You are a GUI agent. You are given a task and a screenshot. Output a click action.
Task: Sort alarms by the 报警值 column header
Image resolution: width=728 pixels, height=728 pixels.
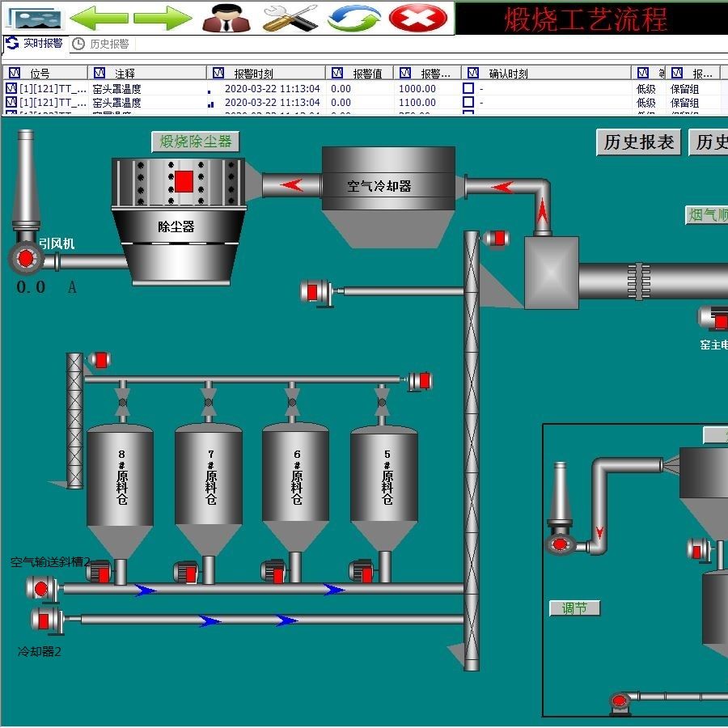coord(360,73)
